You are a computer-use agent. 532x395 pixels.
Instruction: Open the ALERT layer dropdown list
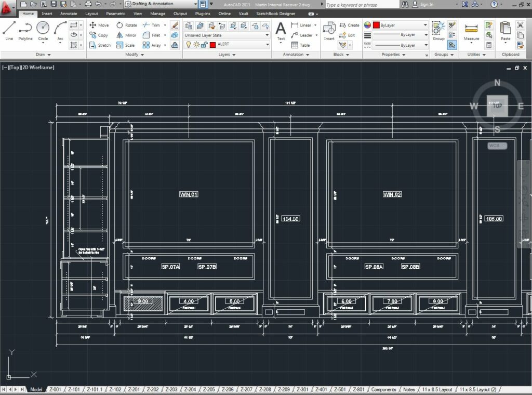[x=267, y=45]
